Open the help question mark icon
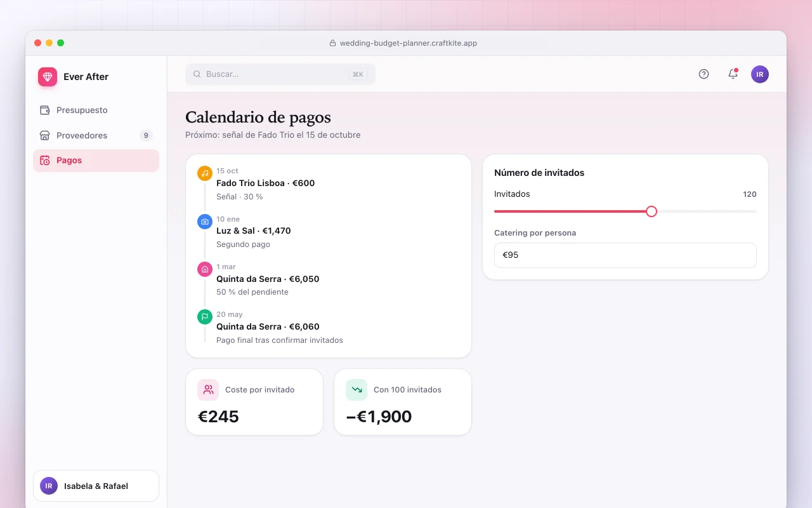This screenshot has width=812, height=508. [x=704, y=74]
